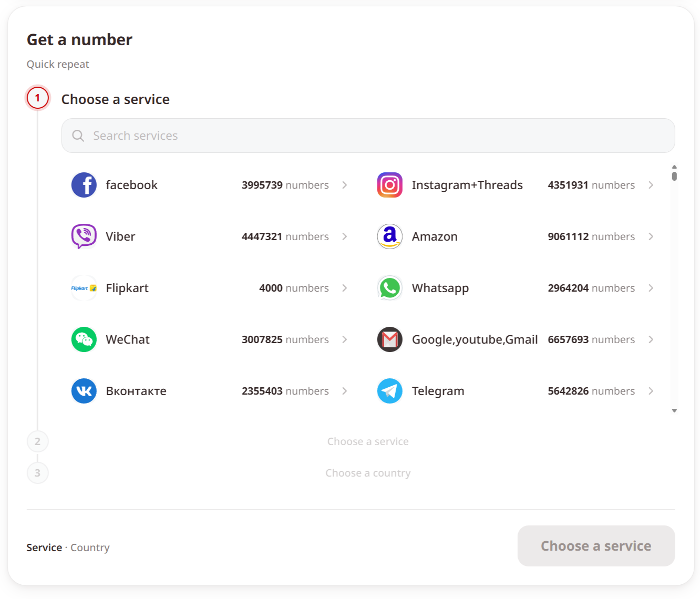This screenshot has width=700, height=599.
Task: Click the scrollbar down arrow
Action: pos(674,411)
